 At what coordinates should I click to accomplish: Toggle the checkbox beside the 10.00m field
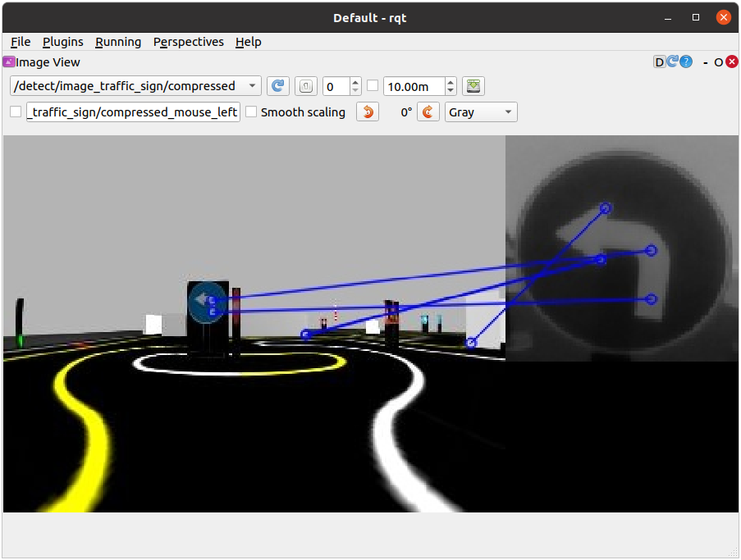pos(373,86)
